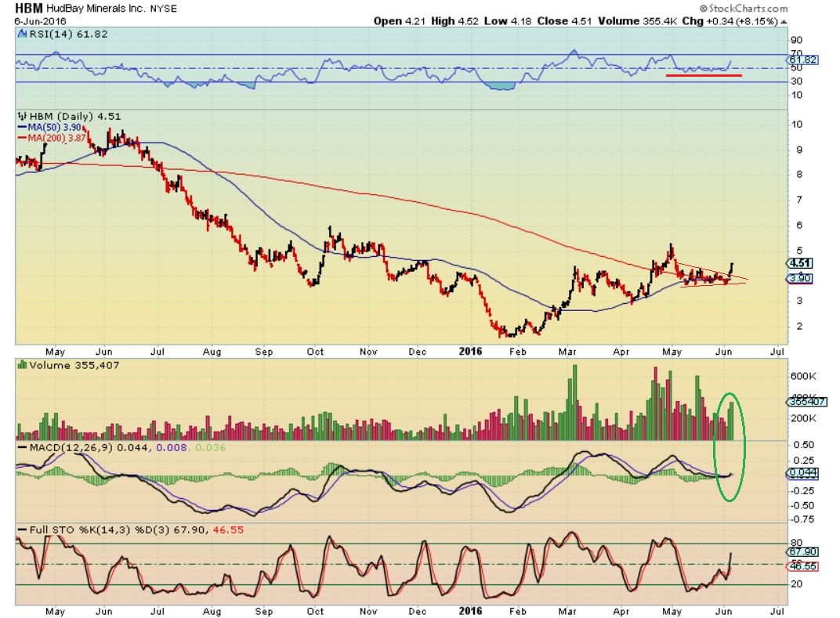This screenshot has height=618, width=840.
Task: Click the green up arrow after Chg percentage
Action: 784,22
